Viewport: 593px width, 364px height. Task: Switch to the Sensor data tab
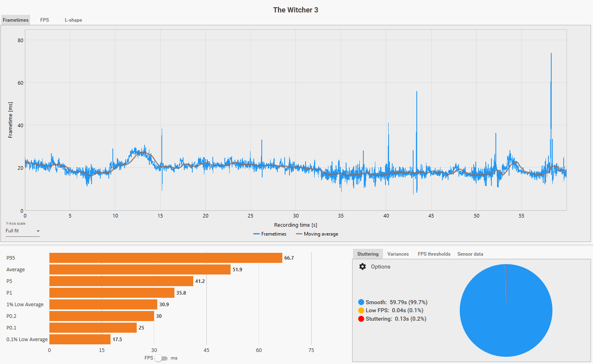[x=470, y=254]
